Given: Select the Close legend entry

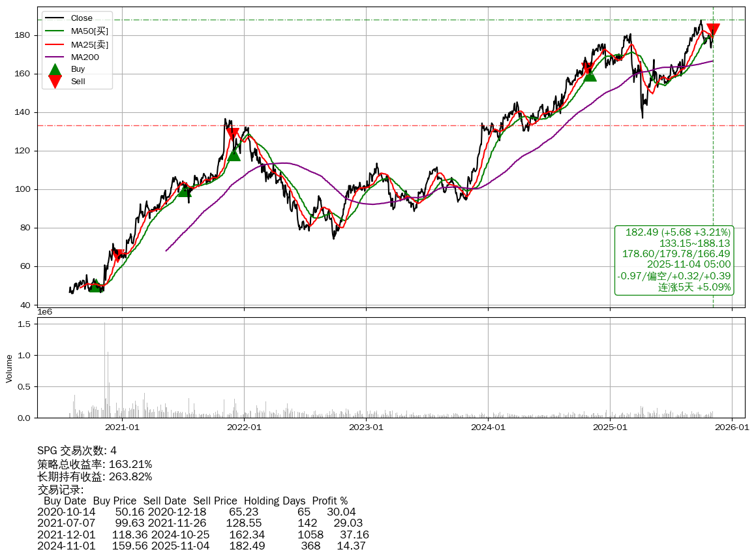Looking at the screenshot, I should 81,18.
